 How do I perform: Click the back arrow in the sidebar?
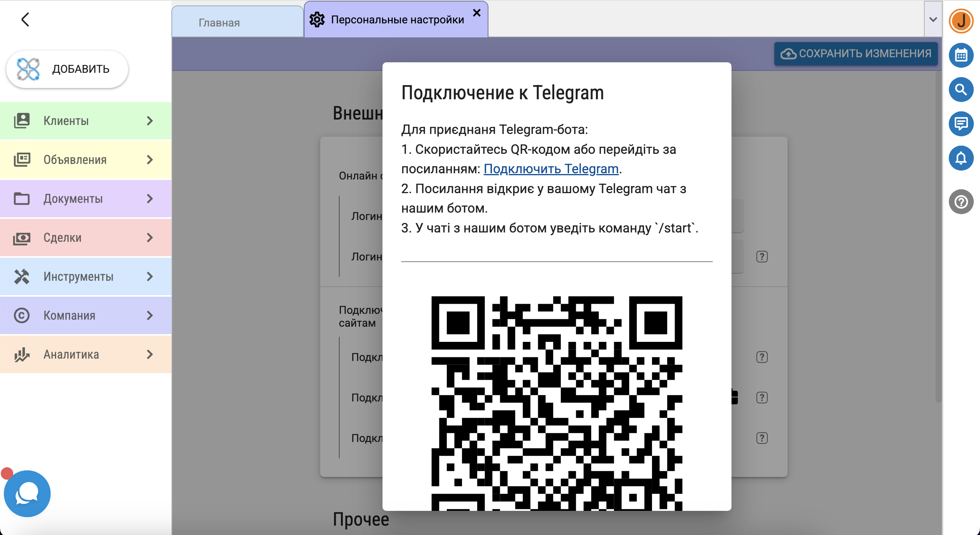point(25,19)
